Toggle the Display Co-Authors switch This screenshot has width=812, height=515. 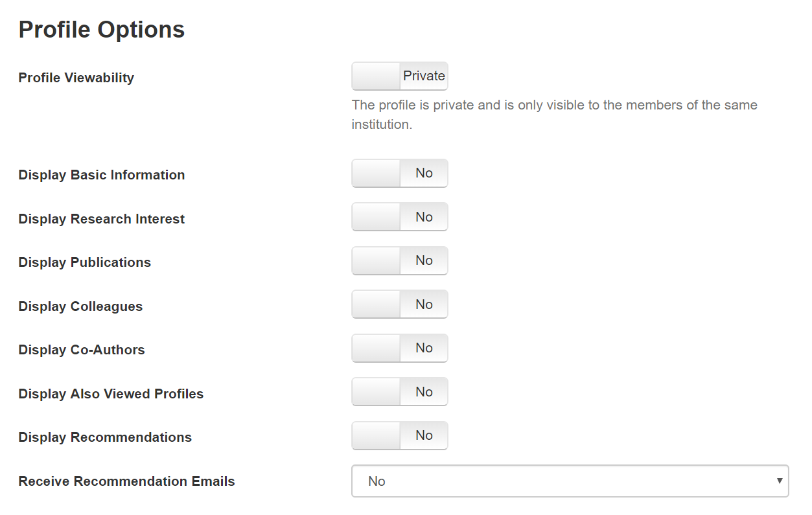click(399, 349)
